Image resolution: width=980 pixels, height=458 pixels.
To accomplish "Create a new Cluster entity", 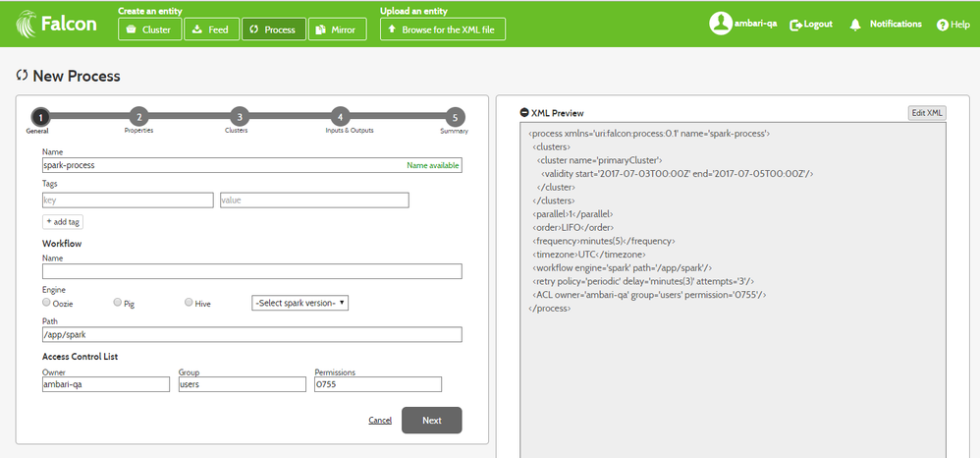I will click(149, 29).
